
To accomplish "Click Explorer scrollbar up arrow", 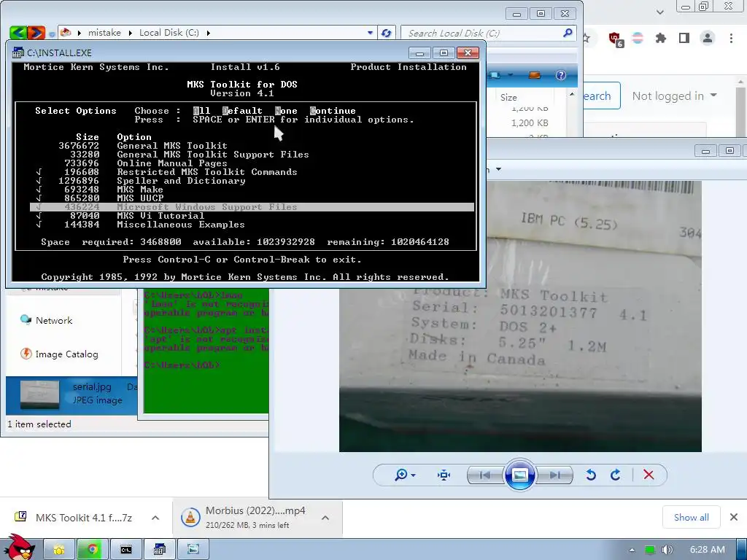I will pos(572,94).
